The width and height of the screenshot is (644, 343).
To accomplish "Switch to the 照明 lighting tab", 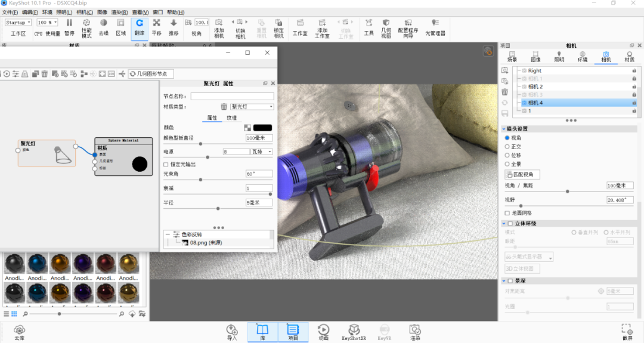I will pyautogui.click(x=559, y=57).
